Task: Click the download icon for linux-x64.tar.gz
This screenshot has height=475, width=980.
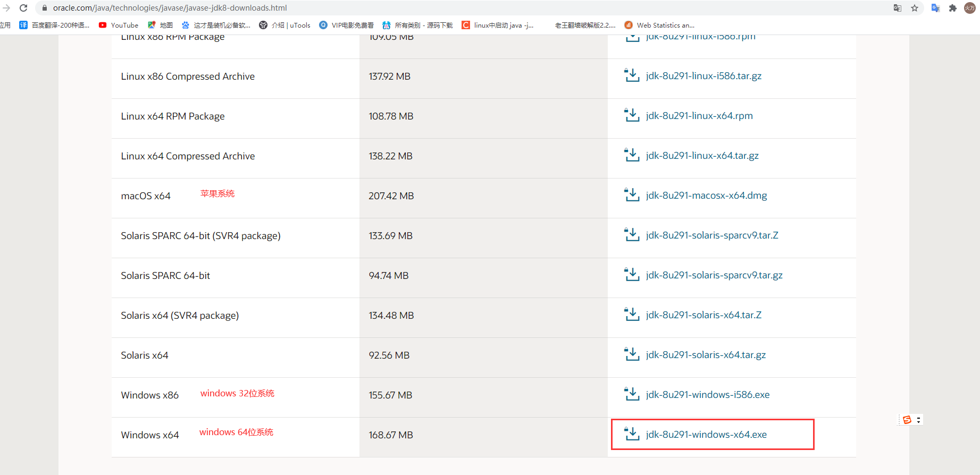Action: point(632,155)
